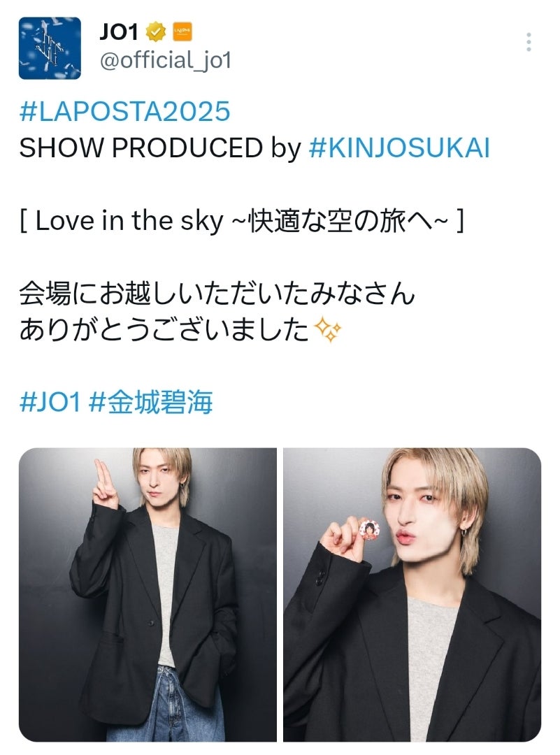
Task: Open the three-dot more options menu
Action: (x=529, y=43)
